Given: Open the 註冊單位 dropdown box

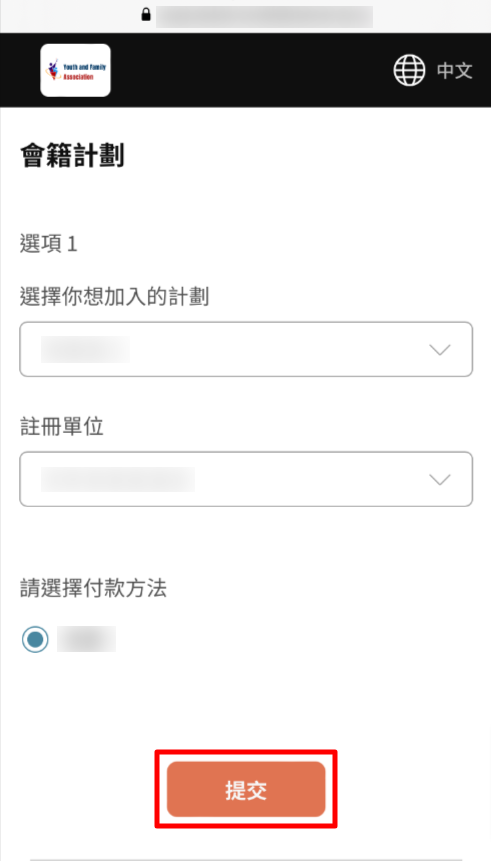Looking at the screenshot, I should point(246,479).
